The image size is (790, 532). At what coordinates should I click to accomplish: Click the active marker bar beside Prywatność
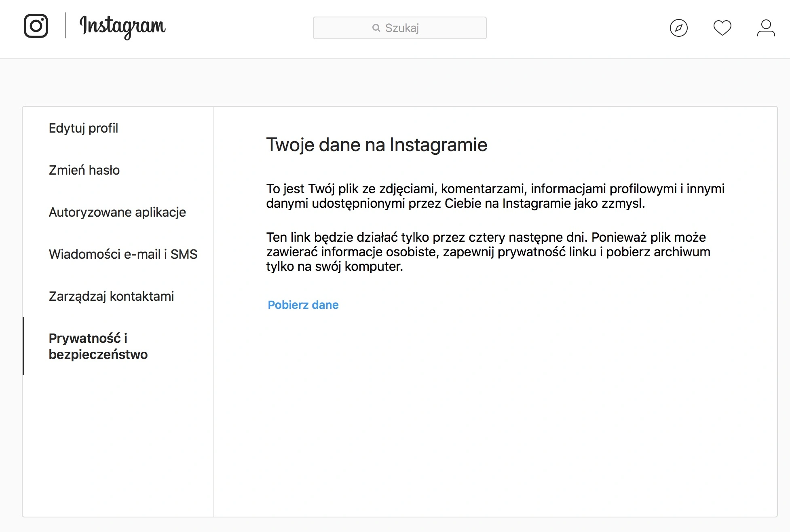(23, 346)
